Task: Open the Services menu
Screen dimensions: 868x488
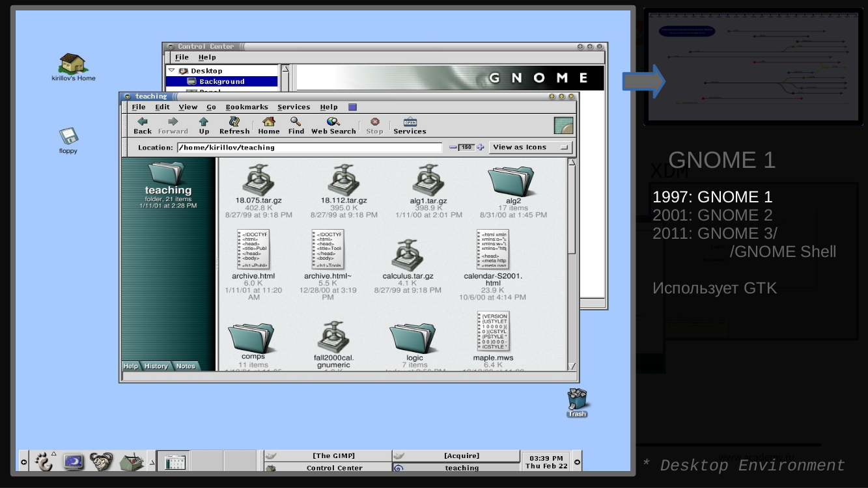Action: 294,107
